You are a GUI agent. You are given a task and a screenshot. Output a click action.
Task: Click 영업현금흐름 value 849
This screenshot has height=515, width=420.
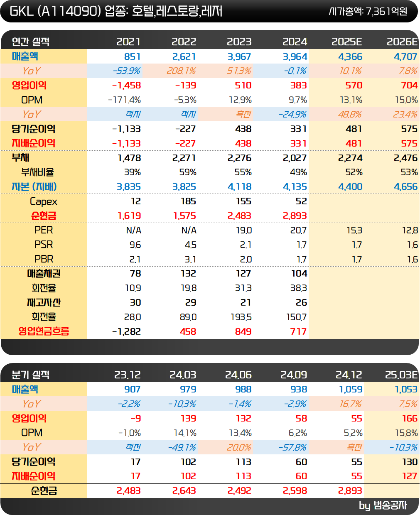(x=243, y=332)
